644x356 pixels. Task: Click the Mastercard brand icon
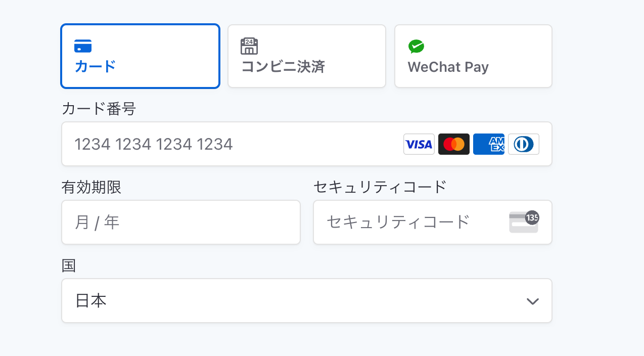pyautogui.click(x=453, y=144)
